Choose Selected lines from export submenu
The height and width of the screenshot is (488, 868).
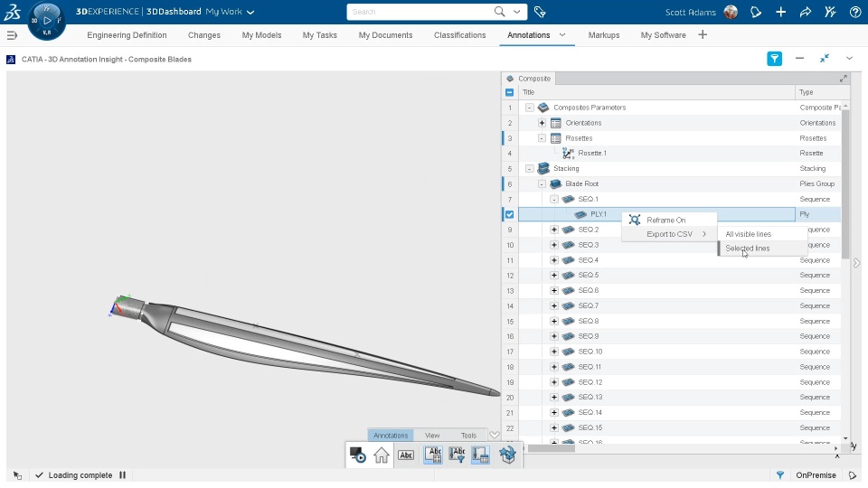click(x=762, y=249)
